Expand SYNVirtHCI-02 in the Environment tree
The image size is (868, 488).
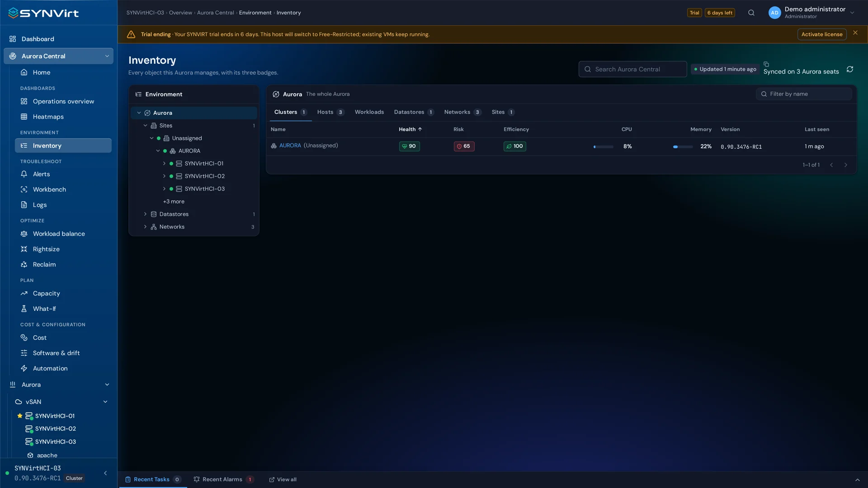pyautogui.click(x=164, y=176)
